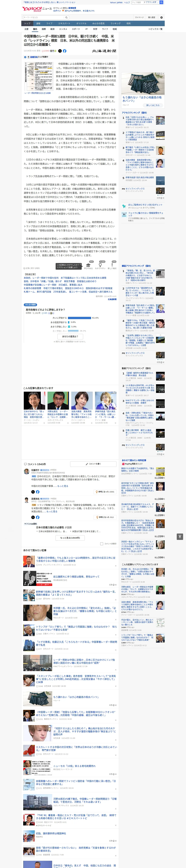Click the ログイン link
Viewport: 186px width, 868px height.
click(x=57, y=11)
